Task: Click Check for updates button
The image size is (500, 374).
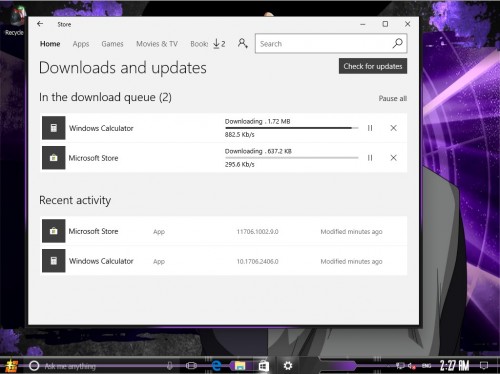Action: click(x=373, y=66)
